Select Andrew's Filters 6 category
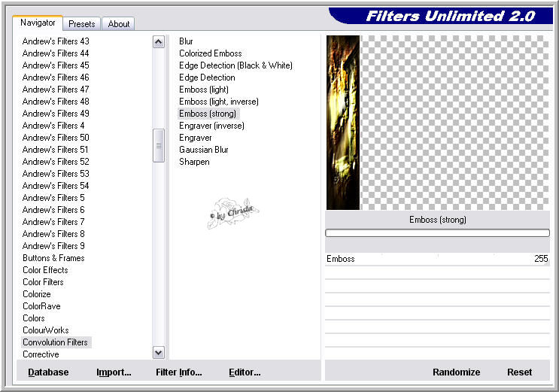The image size is (559, 392). point(53,210)
